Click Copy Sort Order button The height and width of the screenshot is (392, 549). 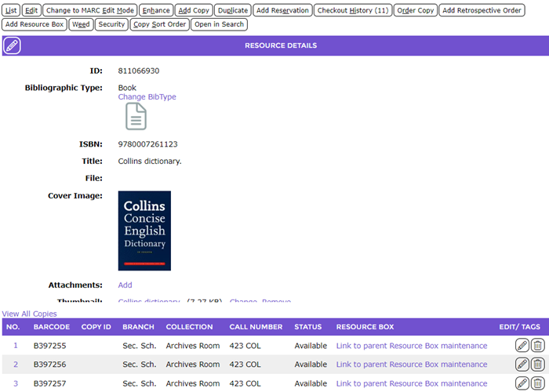click(160, 24)
